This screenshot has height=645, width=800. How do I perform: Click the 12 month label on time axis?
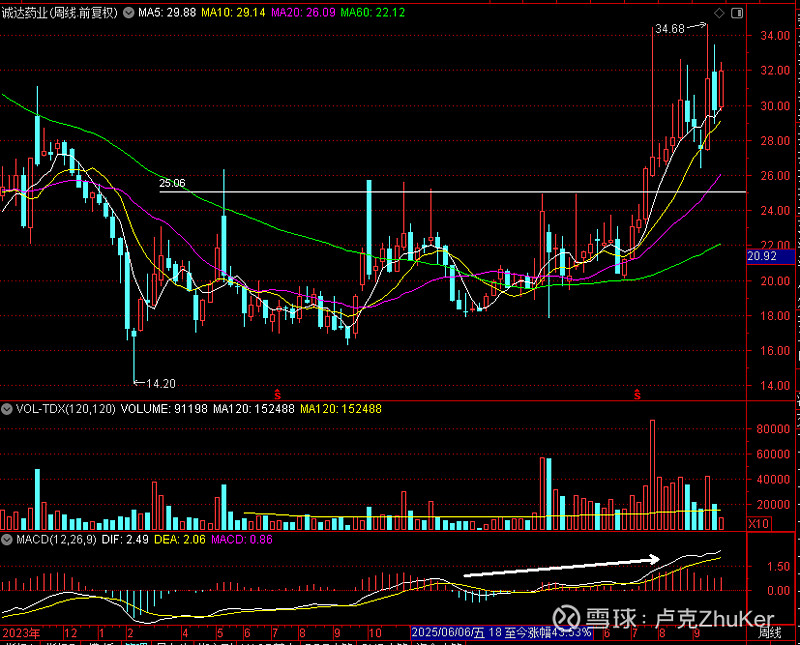pyautogui.click(x=70, y=633)
